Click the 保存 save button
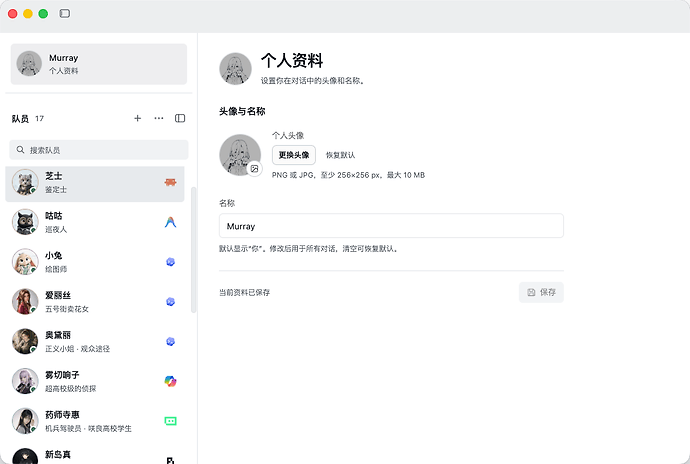 pyautogui.click(x=541, y=292)
